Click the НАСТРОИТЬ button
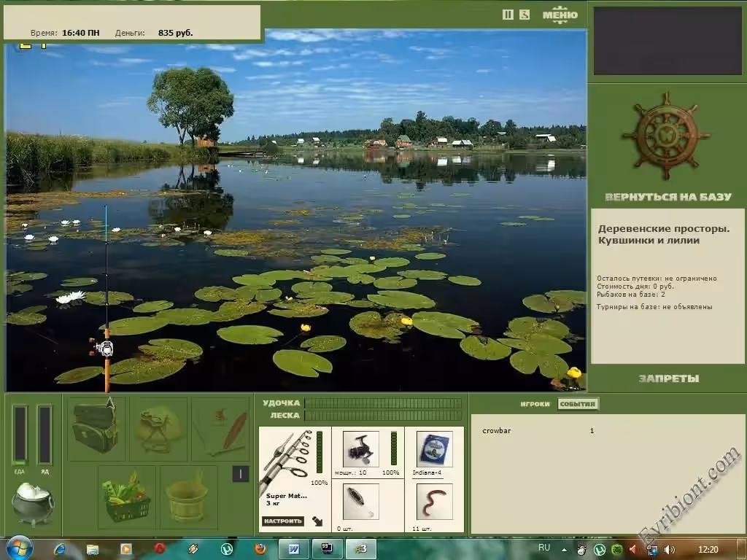 pos(282,521)
